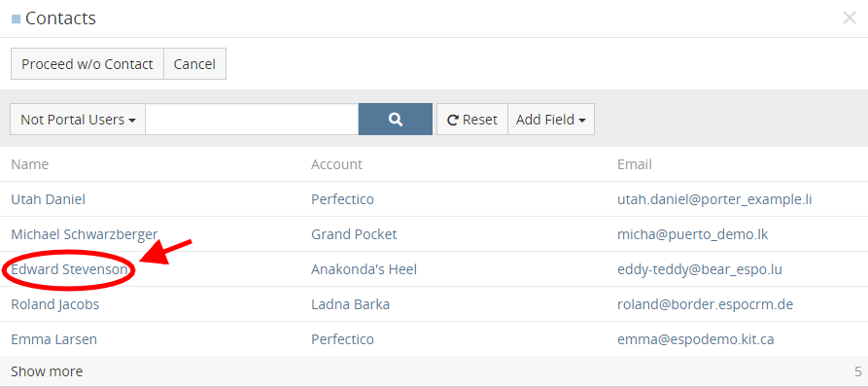Focus the contact search text field
Image resolution: width=868 pixels, height=387 pixels.
pyautogui.click(x=252, y=119)
